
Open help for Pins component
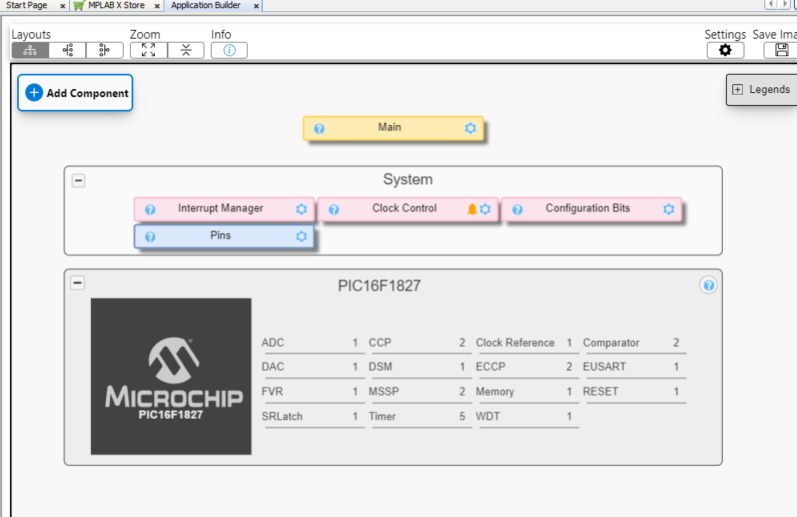pyautogui.click(x=150, y=237)
